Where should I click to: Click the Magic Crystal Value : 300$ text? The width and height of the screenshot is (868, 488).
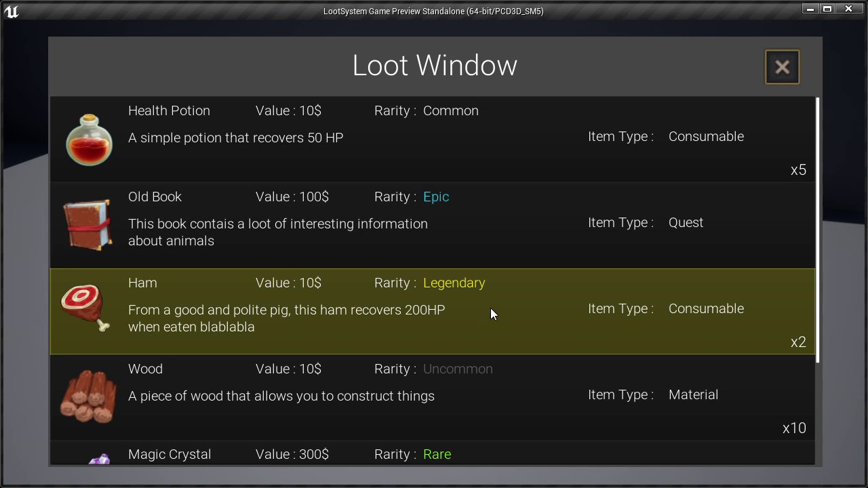click(292, 454)
